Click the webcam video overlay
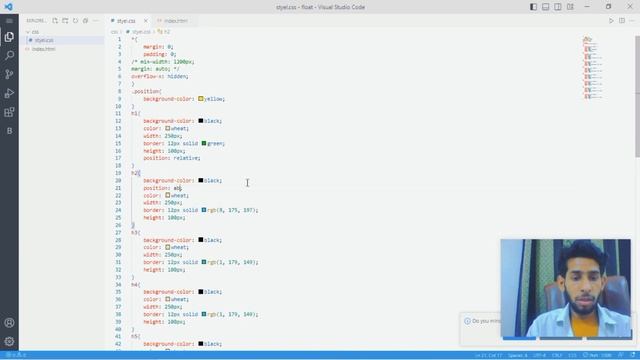640x360 pixels. point(566,288)
